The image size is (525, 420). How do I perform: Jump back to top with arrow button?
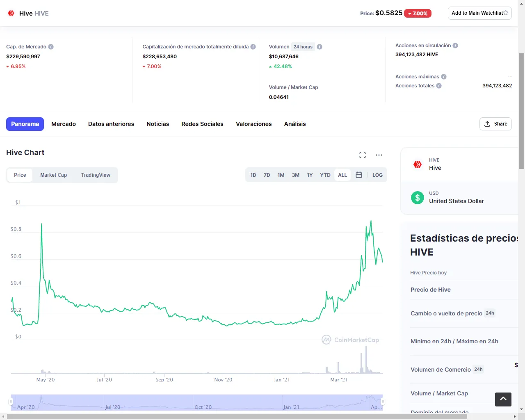(x=503, y=399)
